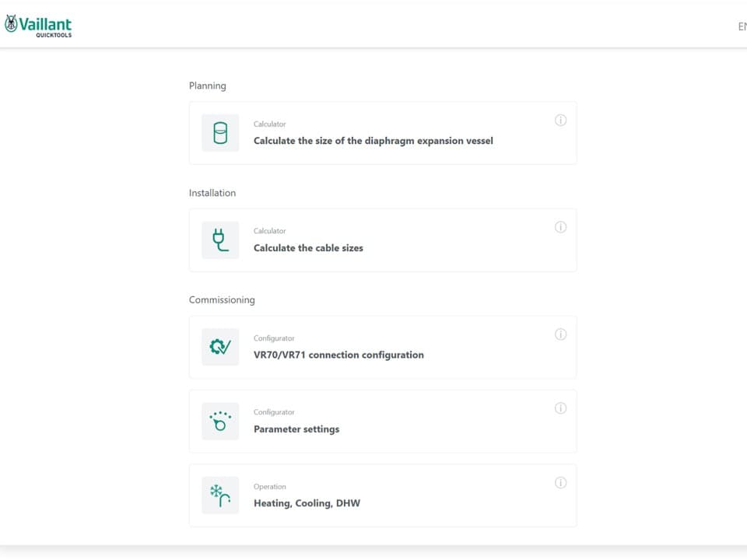Show info for Heating, Cooling, DHW
747x560 pixels.
(560, 483)
